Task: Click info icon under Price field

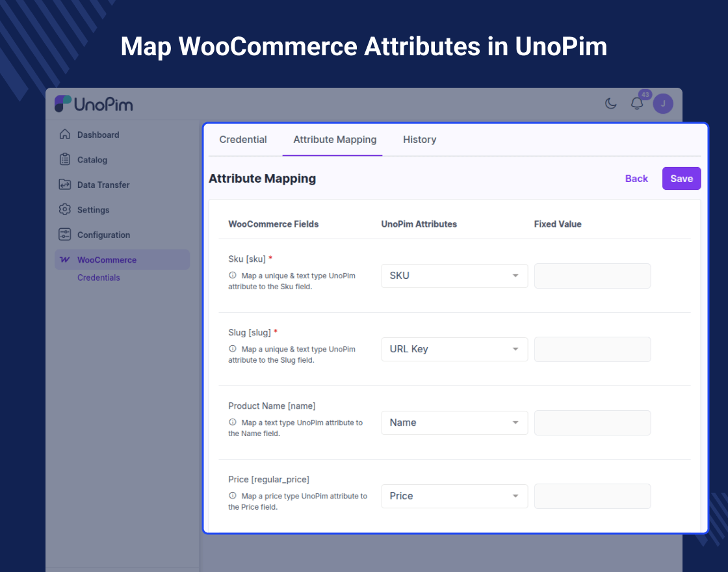Action: pyautogui.click(x=233, y=495)
